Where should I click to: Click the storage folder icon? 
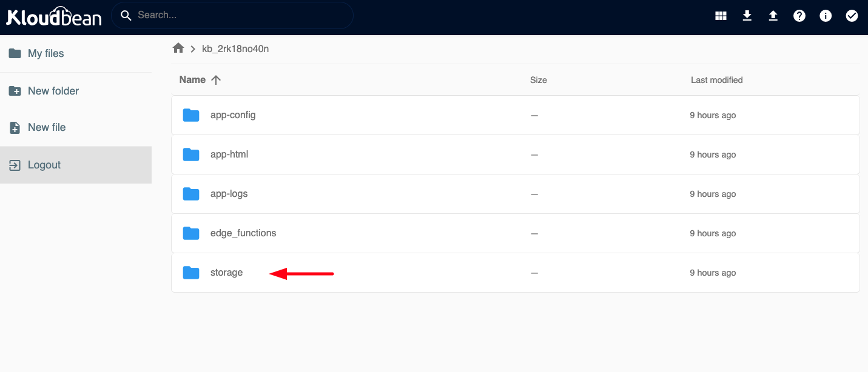[191, 273]
